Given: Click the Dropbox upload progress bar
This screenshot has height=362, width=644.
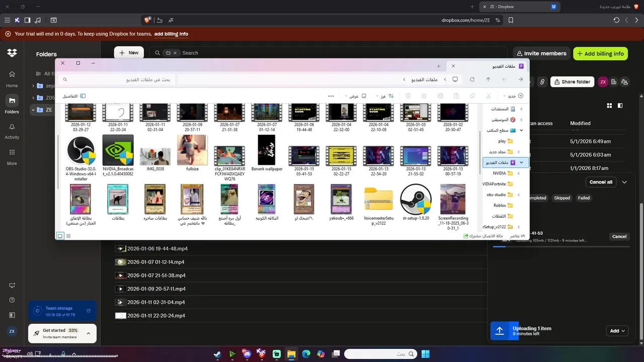Looking at the screenshot, I should point(561,246).
